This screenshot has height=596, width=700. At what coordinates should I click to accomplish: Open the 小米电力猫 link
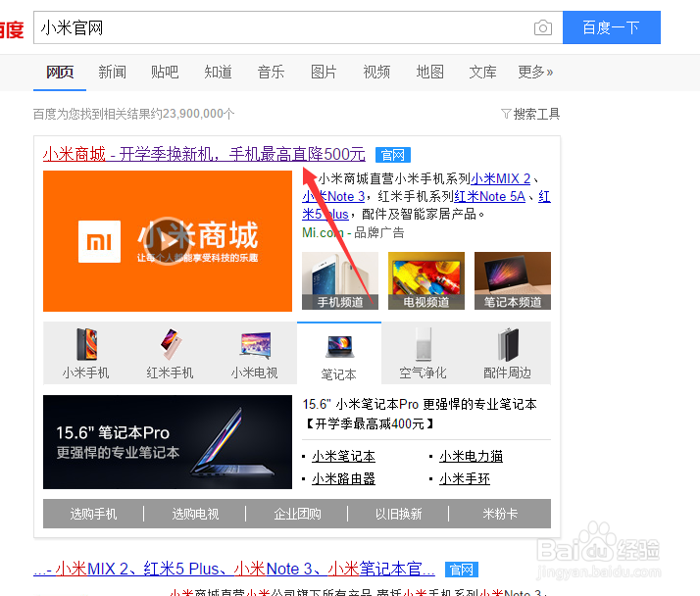click(x=471, y=456)
